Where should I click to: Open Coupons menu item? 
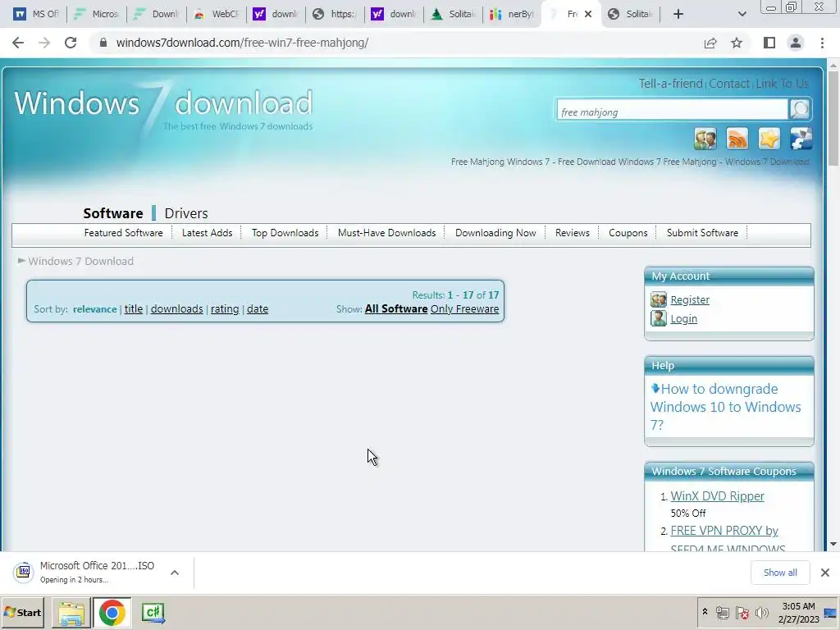point(628,233)
